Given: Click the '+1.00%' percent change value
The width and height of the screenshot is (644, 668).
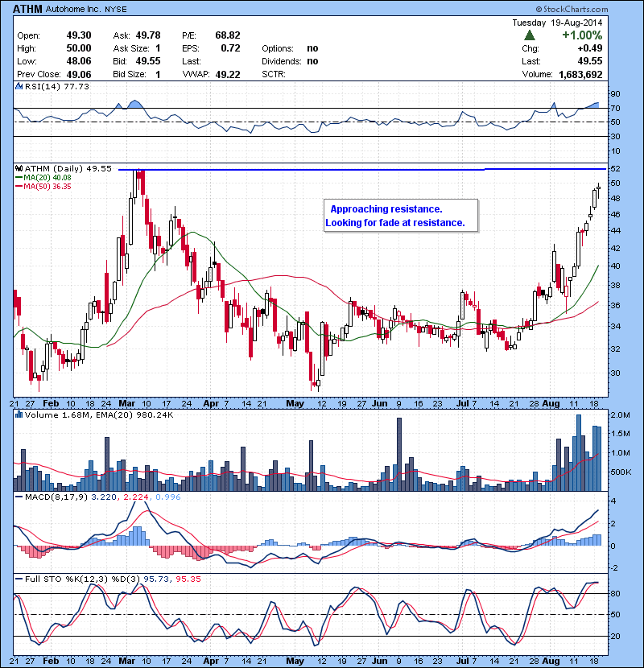Looking at the screenshot, I should click(x=582, y=35).
